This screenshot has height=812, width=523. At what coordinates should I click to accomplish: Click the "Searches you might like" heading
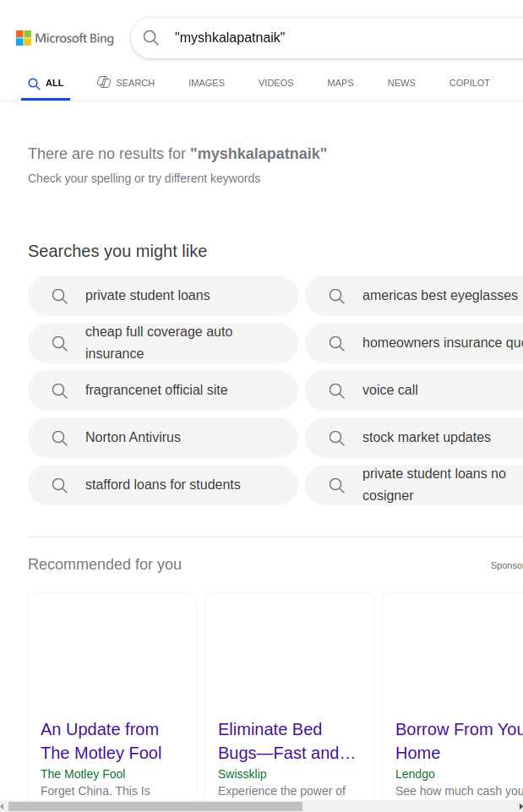(x=117, y=251)
